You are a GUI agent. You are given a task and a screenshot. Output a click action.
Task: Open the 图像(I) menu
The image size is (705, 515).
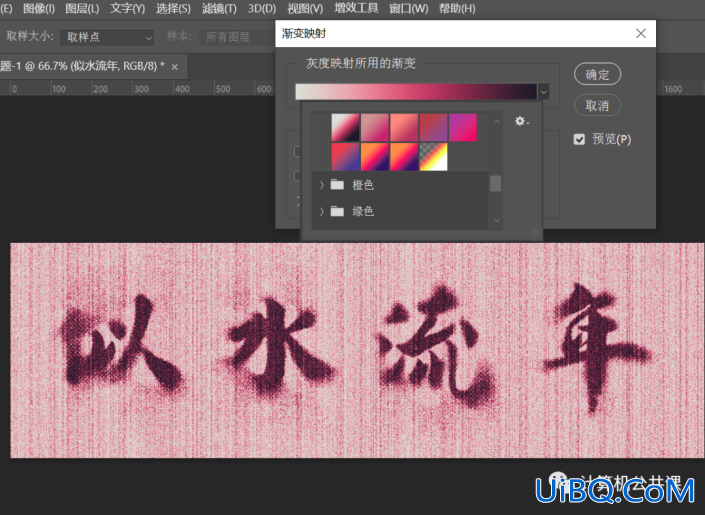pyautogui.click(x=39, y=8)
